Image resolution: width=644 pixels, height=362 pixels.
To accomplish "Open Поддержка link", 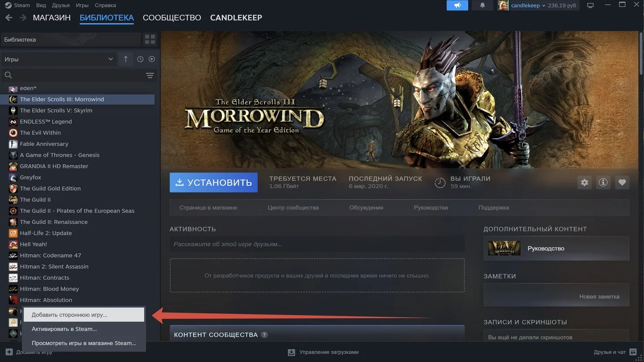I will (x=494, y=207).
